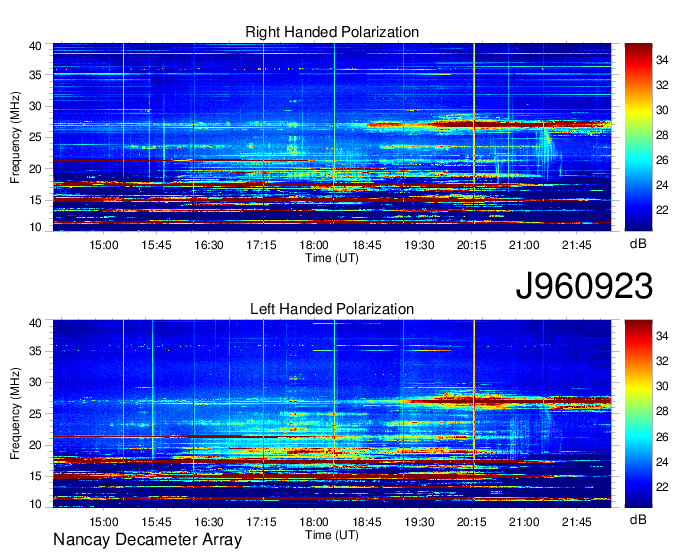680x552 pixels.
Task: Click the "10" frequency tick of Right Handed plot
Action: point(36,227)
